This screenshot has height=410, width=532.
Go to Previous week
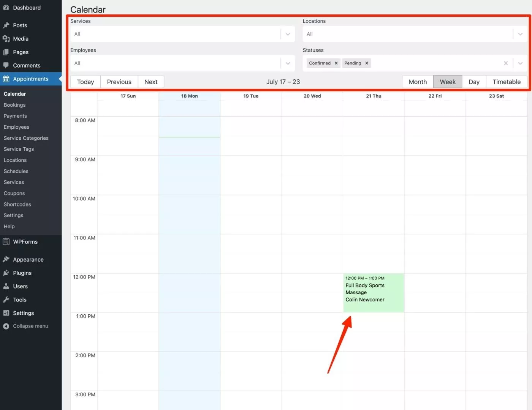[x=119, y=82]
